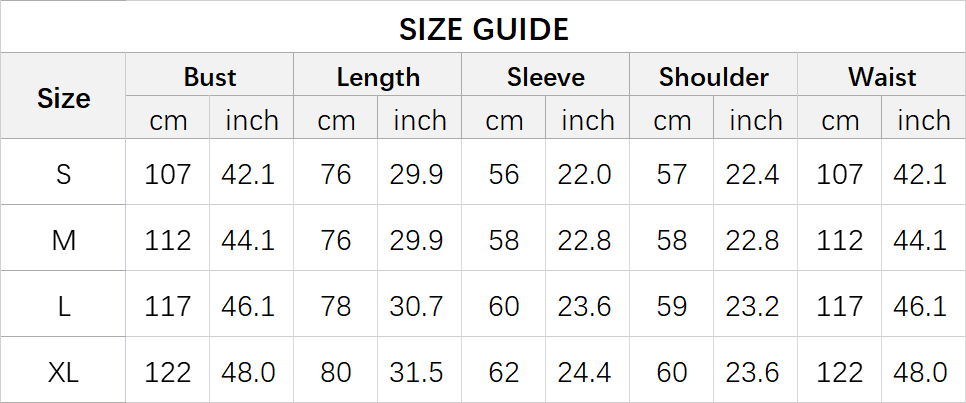Select Sleeve cm value 62 for size XL
The height and width of the screenshot is (403, 966).
504,372
